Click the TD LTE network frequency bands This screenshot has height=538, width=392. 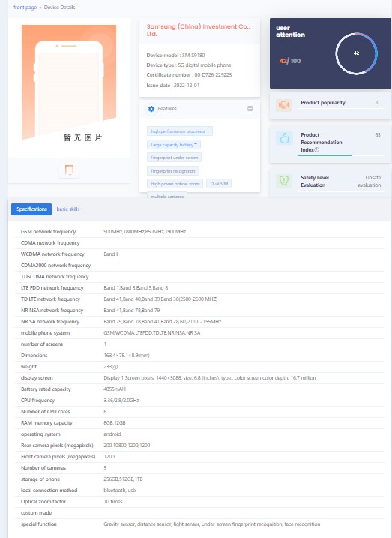(160, 299)
